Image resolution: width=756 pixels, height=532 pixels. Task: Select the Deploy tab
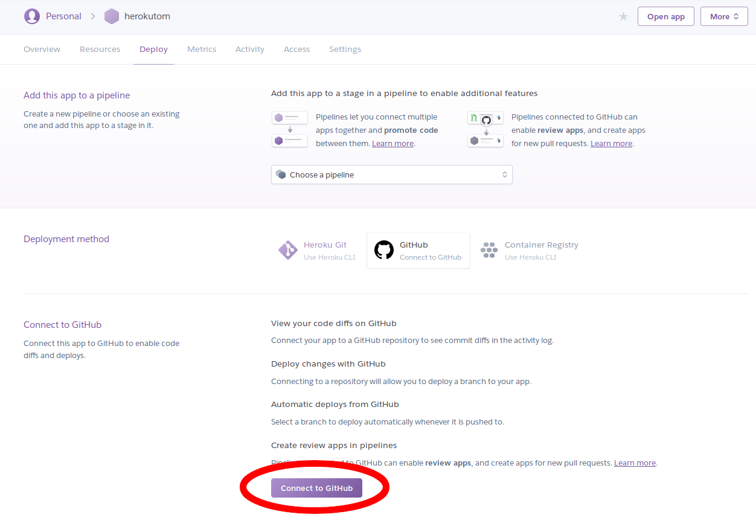pyautogui.click(x=153, y=50)
